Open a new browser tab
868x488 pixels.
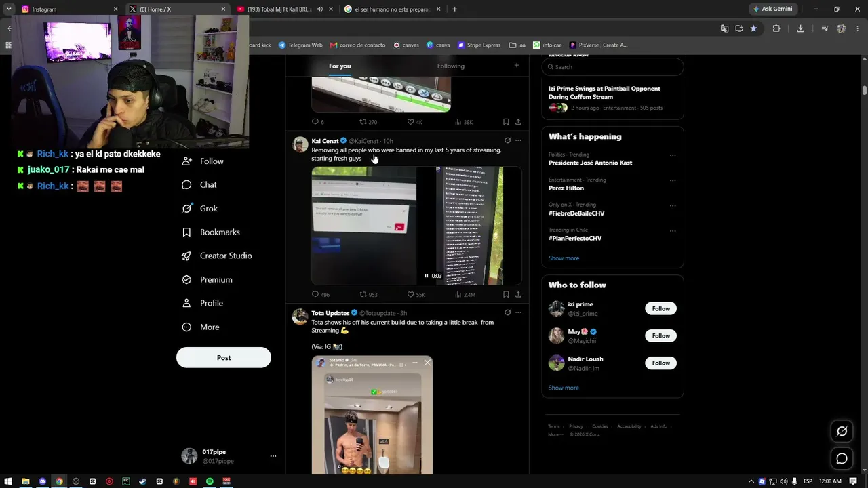[x=454, y=9]
